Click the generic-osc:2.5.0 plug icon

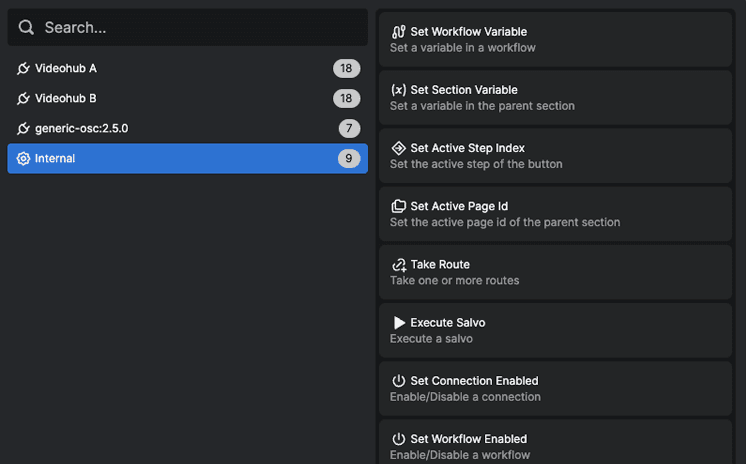point(23,128)
